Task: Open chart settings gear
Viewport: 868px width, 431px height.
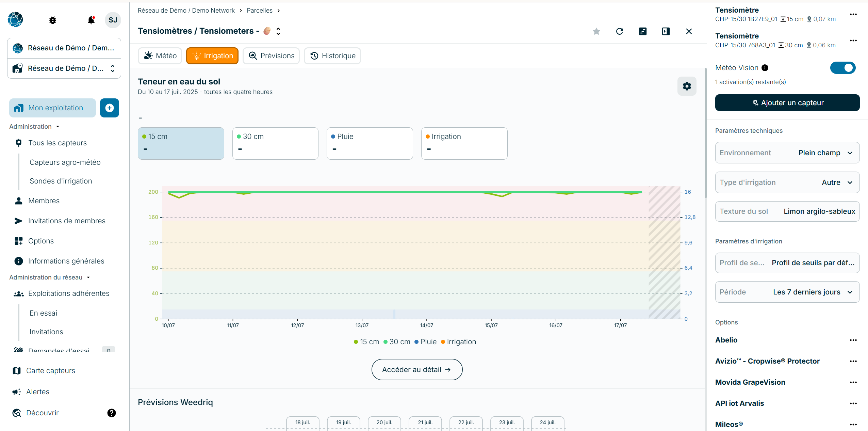Action: (x=687, y=86)
